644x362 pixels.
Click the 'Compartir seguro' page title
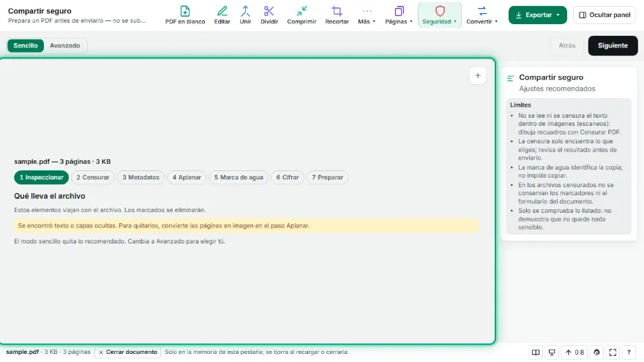point(40,11)
